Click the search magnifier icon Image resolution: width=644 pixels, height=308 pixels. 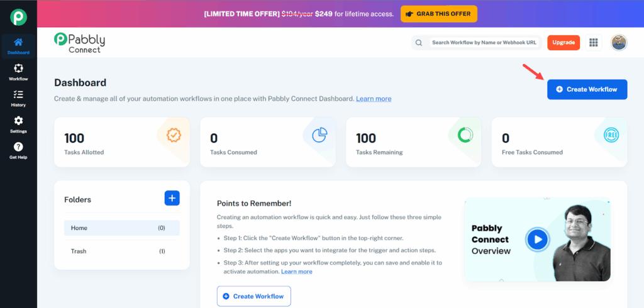(x=418, y=43)
